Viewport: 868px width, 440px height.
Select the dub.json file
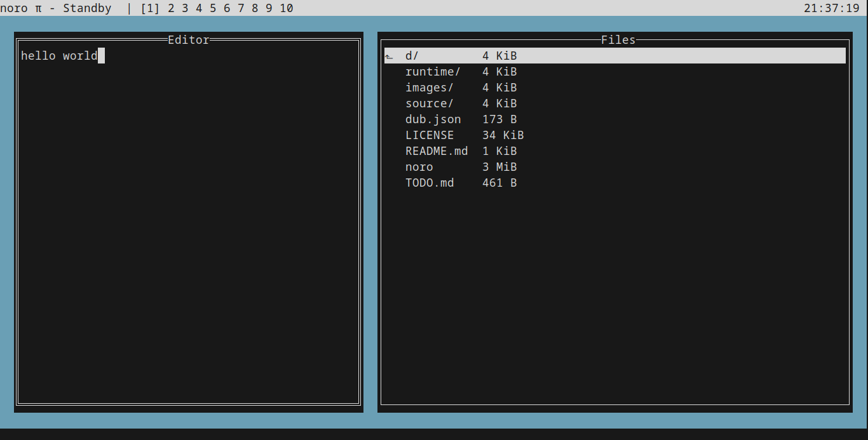pos(433,119)
